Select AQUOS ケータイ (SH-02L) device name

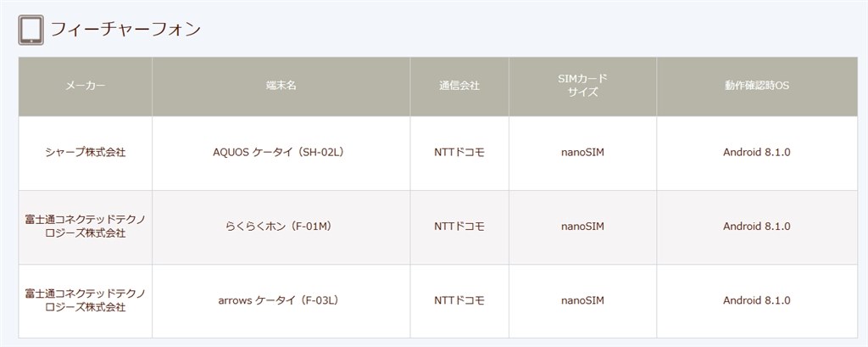point(281,153)
